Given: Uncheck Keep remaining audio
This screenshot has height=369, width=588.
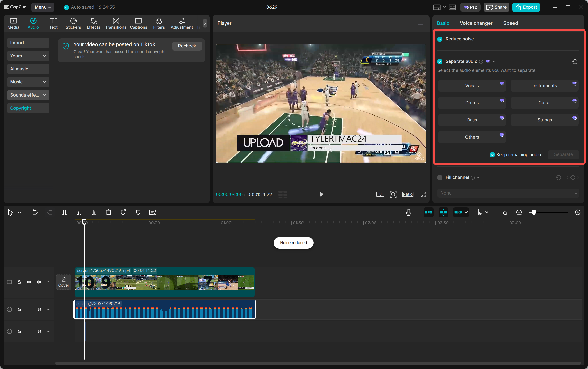Looking at the screenshot, I should pos(492,154).
